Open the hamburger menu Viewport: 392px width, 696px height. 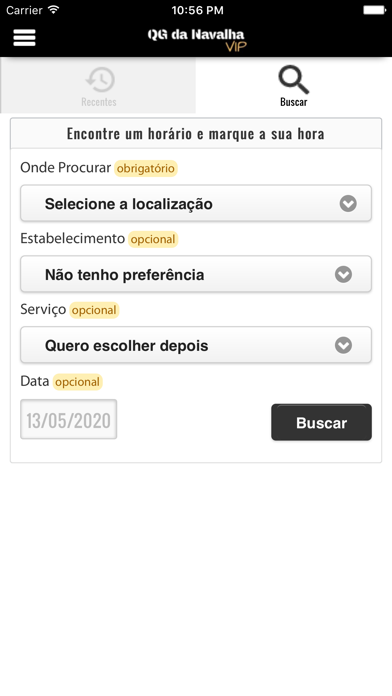[x=24, y=38]
